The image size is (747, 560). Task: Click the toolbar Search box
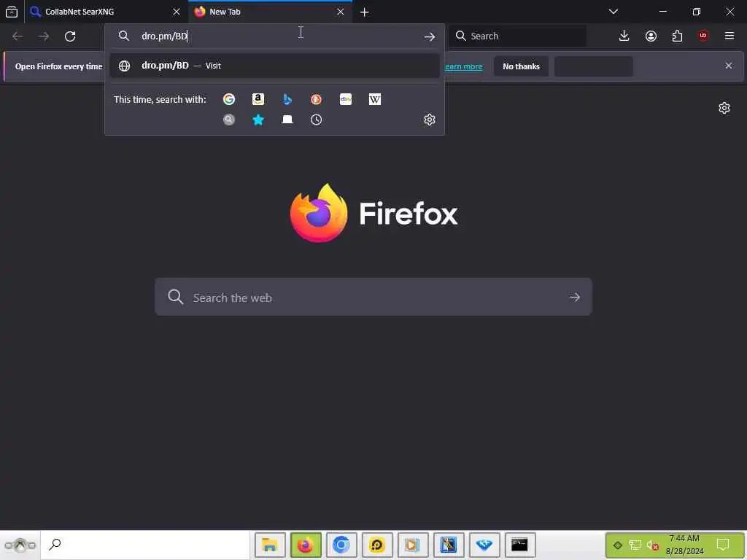(x=518, y=36)
